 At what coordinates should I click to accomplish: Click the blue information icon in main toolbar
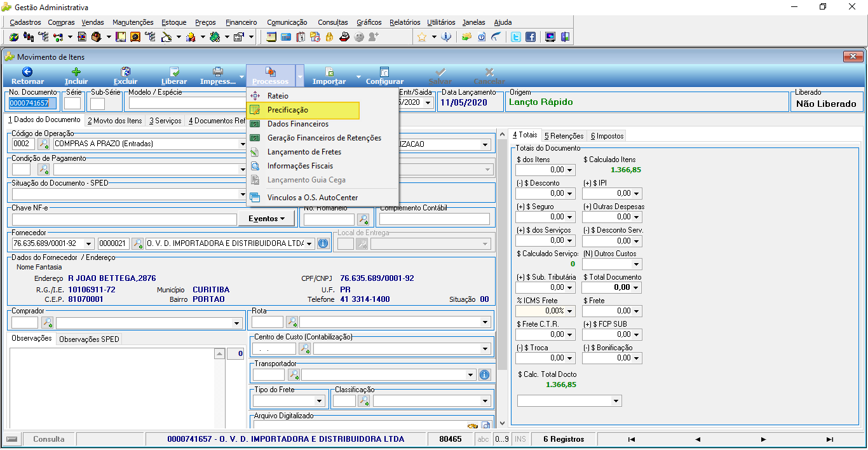(x=447, y=37)
